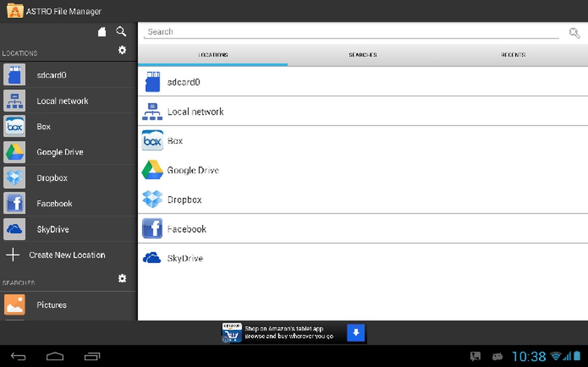Tap the ASTRO File Manager logo
The height and width of the screenshot is (367, 588).
(14, 10)
